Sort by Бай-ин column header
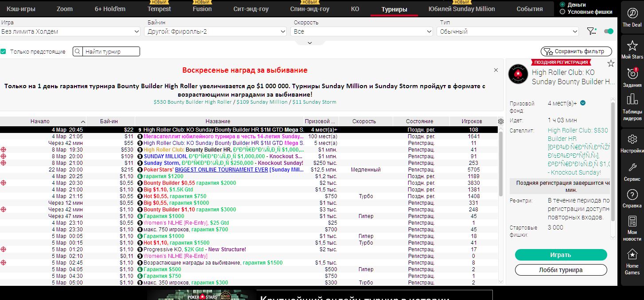This screenshot has height=300, width=644. pos(111,121)
